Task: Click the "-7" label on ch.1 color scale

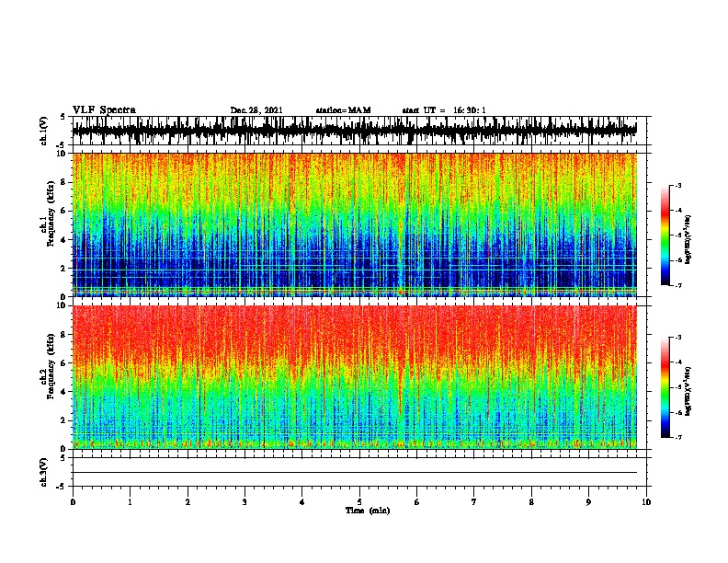Action: 677,285
